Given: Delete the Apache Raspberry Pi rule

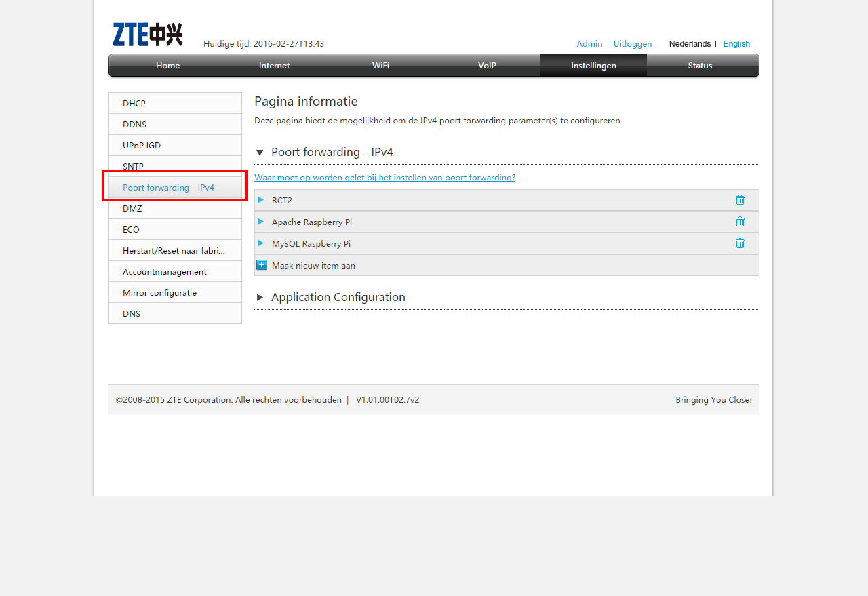Looking at the screenshot, I should (x=740, y=222).
